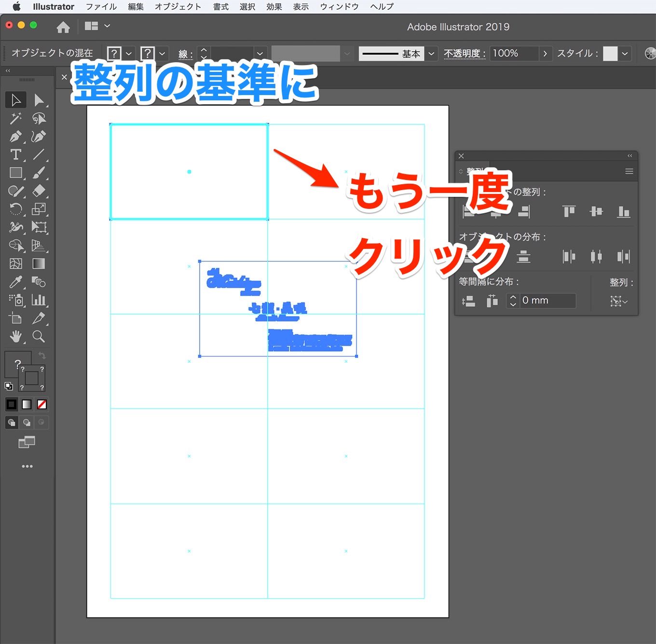This screenshot has width=656, height=644.
Task: Select the Mesh tool
Action: (x=16, y=263)
